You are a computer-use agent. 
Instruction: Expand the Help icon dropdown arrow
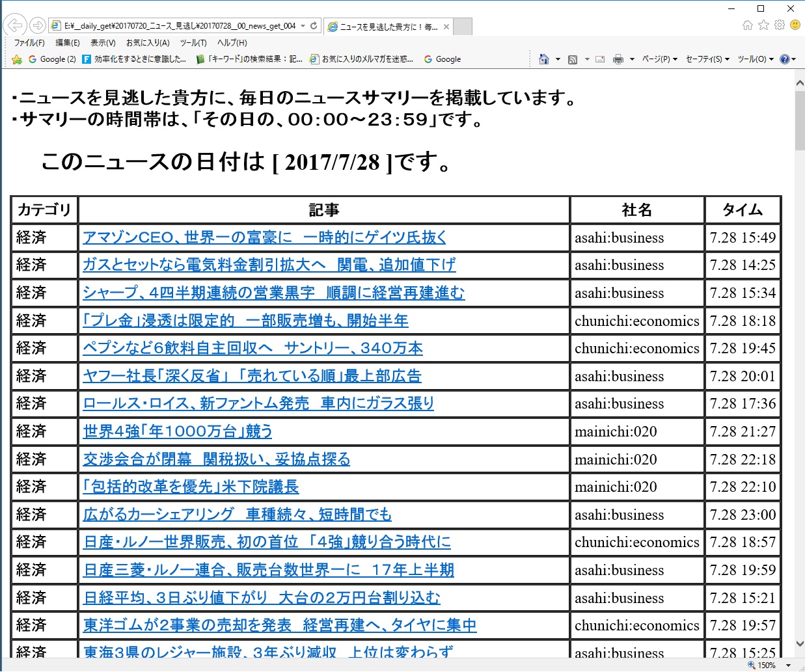tap(793, 59)
